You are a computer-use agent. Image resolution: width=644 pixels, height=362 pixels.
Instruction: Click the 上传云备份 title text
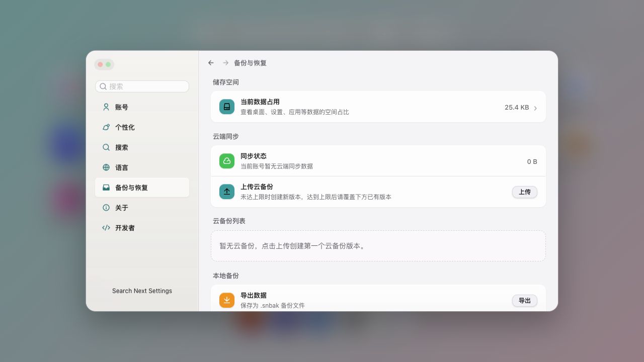pos(257,187)
